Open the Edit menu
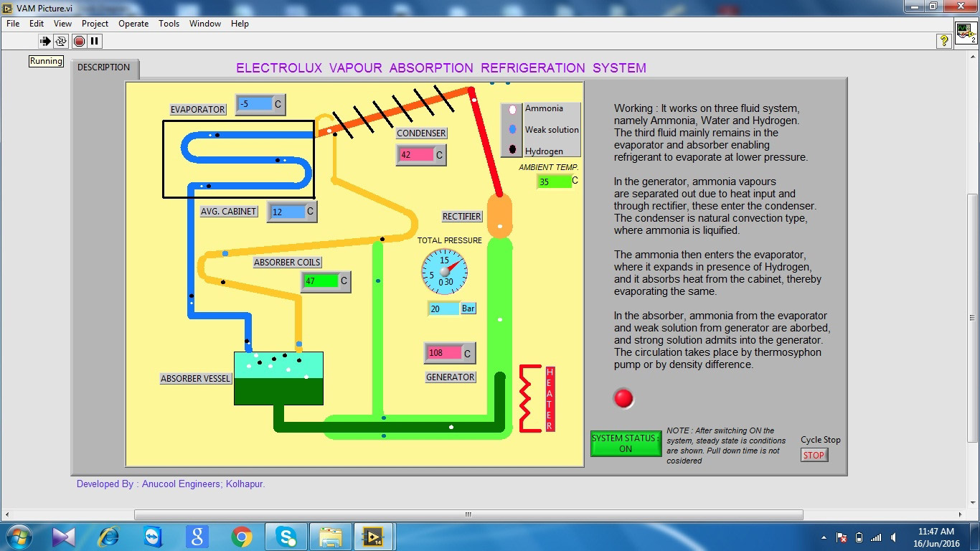Viewport: 980px width, 551px height. (37, 24)
